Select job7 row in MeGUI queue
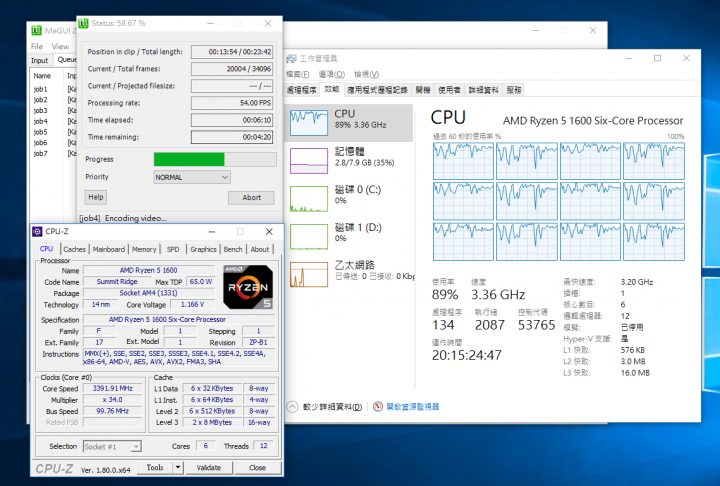 [x=54, y=153]
